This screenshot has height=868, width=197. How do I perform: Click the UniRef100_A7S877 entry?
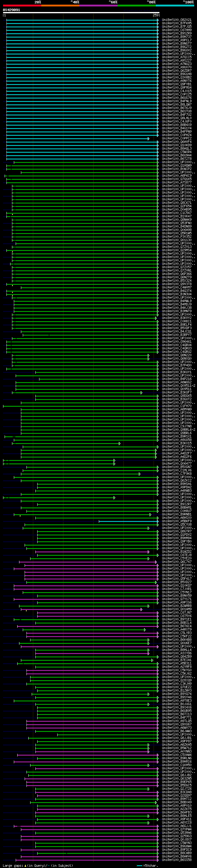pos(177,182)
